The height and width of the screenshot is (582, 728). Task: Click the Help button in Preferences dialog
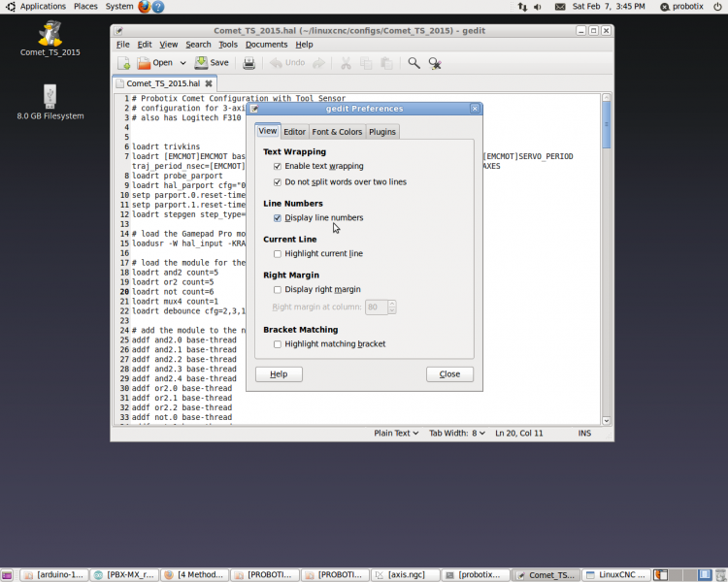279,374
